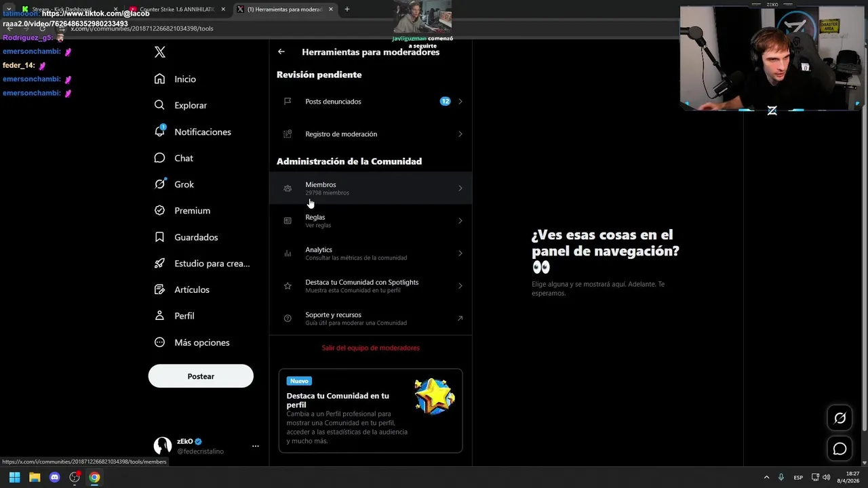Open a new browser tab

347,9
